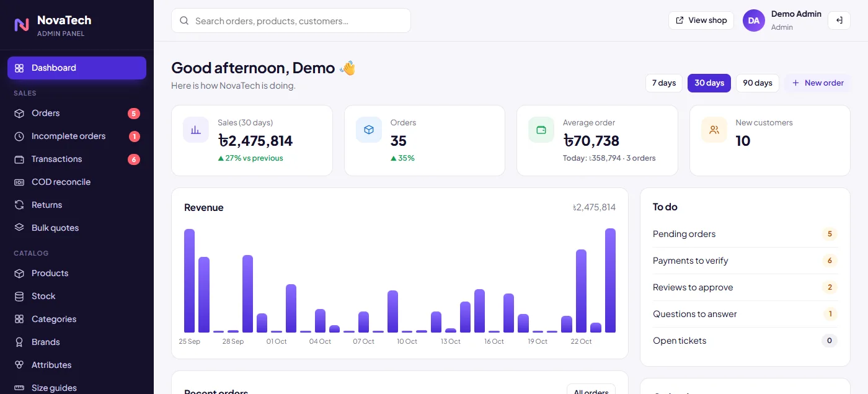This screenshot has width=868, height=394.
Task: Go to the Dashboard menu item
Action: point(77,68)
